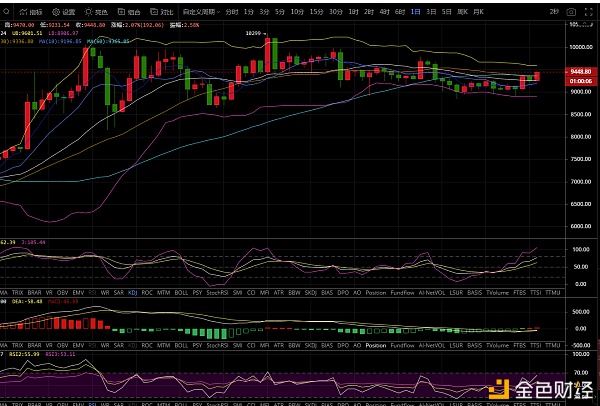Screen dimensions: 600x406
Task: Enter fullscreen with the expand-corners icon
Action: (589, 12)
